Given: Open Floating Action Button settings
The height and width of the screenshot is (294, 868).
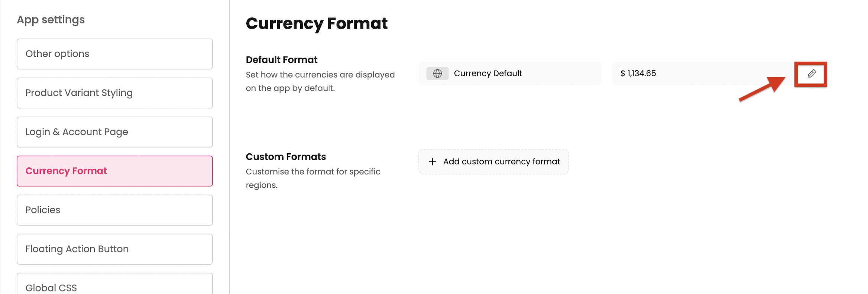Looking at the screenshot, I should pos(114,249).
